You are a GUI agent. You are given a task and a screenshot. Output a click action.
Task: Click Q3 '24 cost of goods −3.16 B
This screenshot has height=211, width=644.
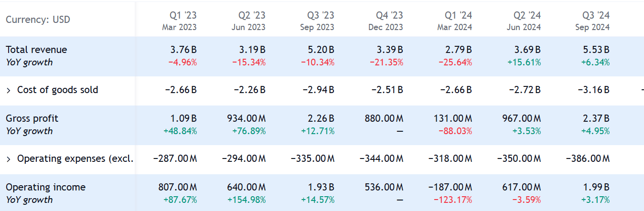[x=593, y=90]
